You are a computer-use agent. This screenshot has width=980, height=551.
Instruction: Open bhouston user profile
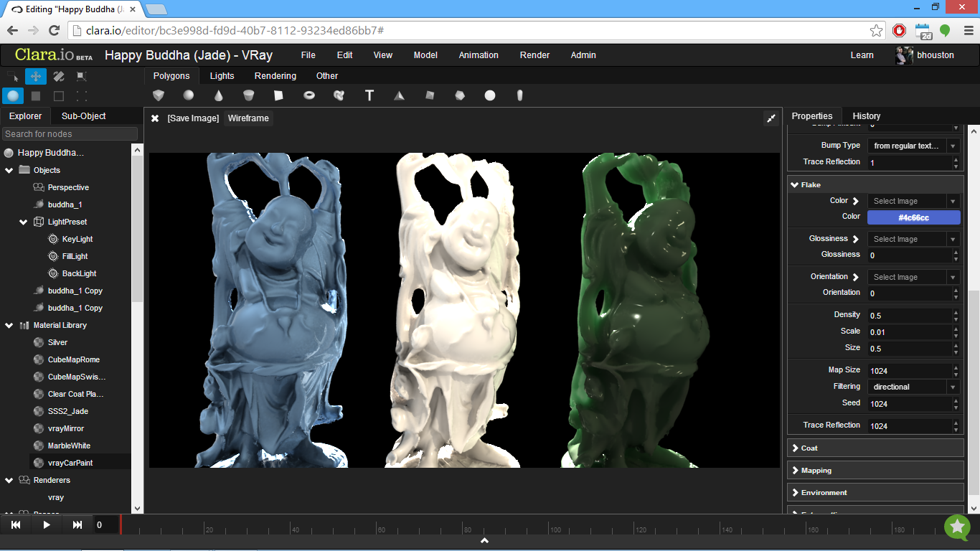pos(925,55)
